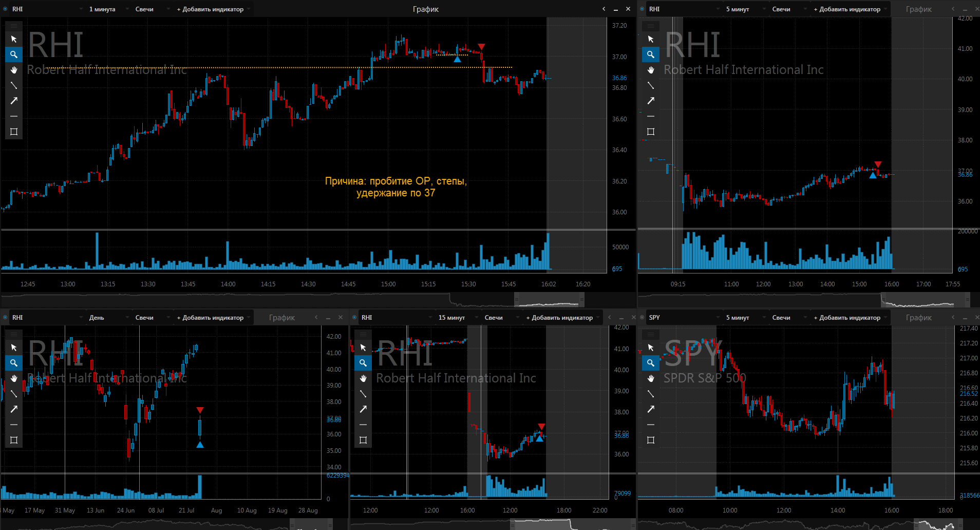980x530 pixels.
Task: Click 'График' title of SPY window
Action: [919, 318]
